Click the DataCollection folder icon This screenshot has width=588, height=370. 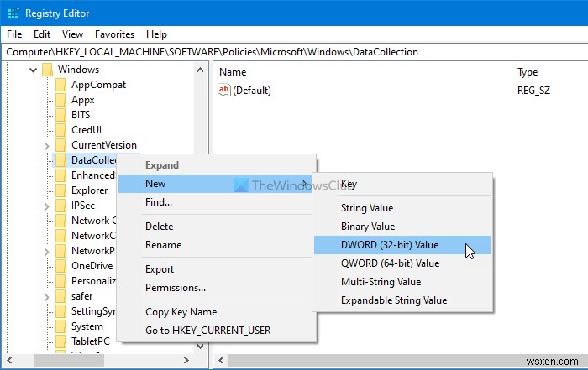60,160
